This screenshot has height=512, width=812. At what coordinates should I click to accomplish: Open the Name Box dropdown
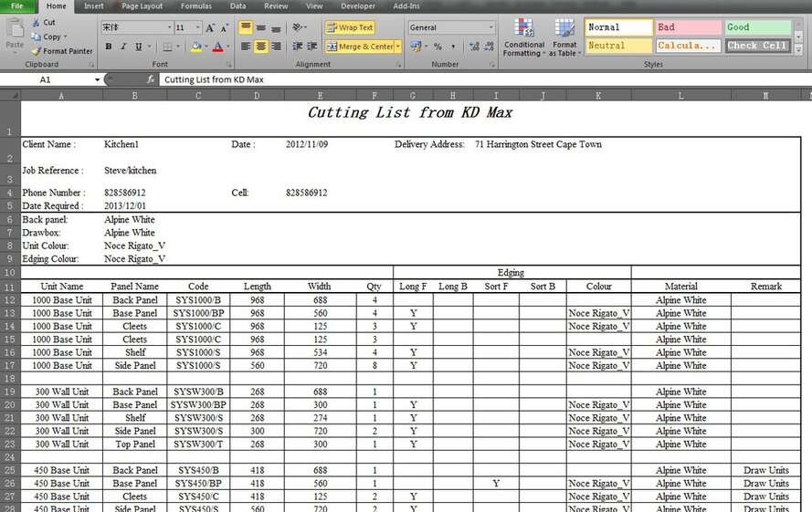97,79
